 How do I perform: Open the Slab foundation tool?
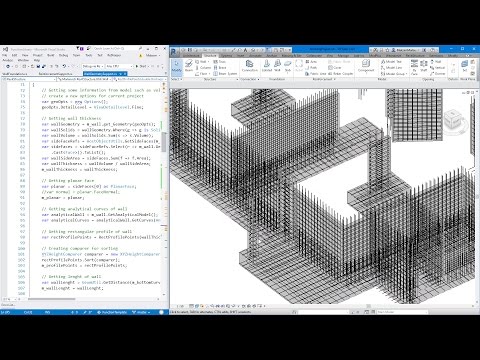point(288,66)
